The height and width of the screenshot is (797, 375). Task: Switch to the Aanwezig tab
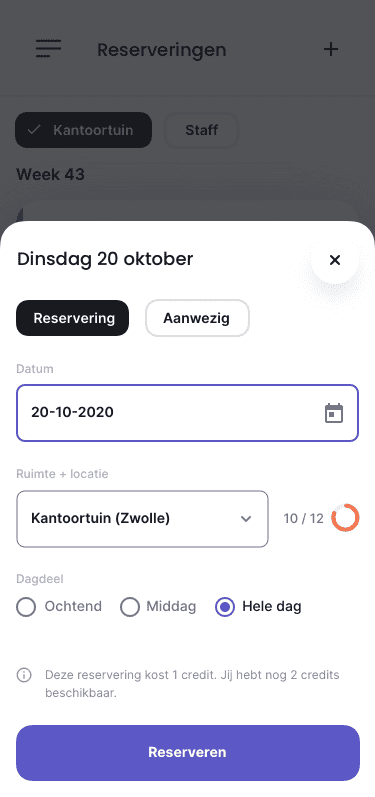pos(197,318)
